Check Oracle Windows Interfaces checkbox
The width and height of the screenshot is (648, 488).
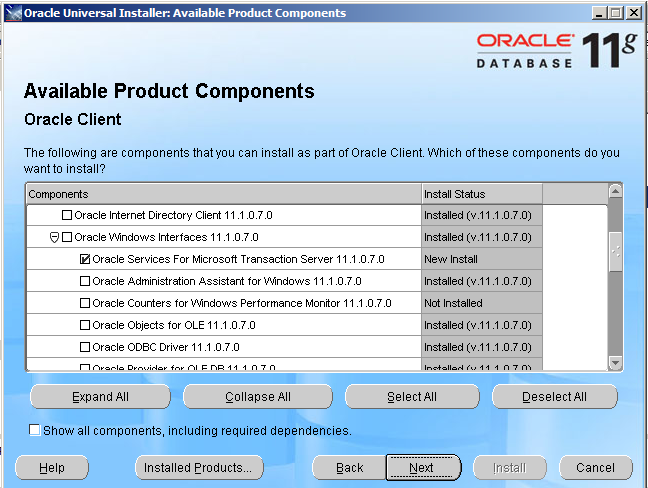[x=67, y=237]
